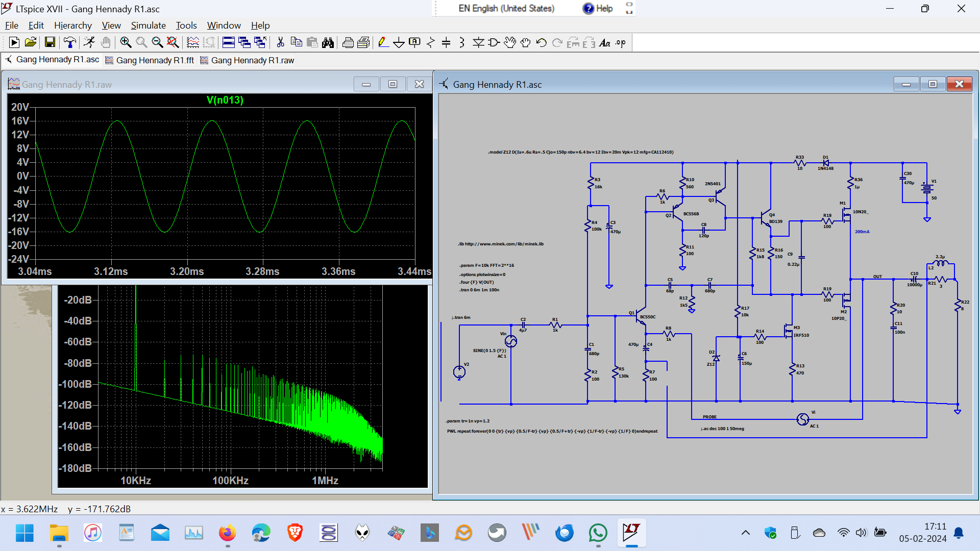Switch to Gang Hennady R1.asc tab

52,60
